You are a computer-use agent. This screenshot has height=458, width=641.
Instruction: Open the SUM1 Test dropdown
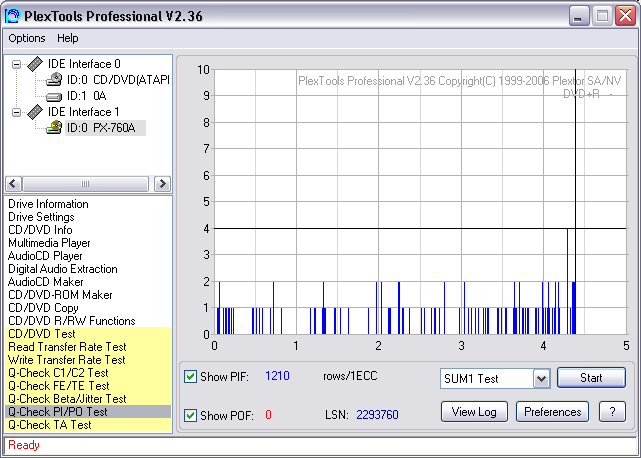pyautogui.click(x=541, y=379)
